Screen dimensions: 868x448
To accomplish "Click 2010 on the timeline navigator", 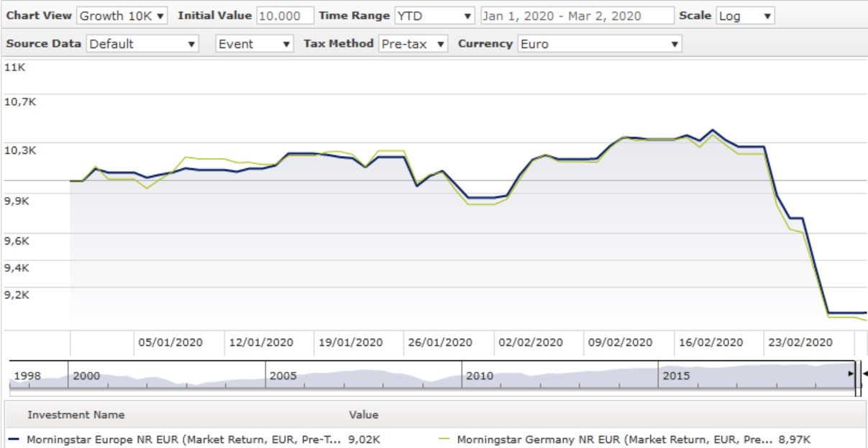I will 479,375.
